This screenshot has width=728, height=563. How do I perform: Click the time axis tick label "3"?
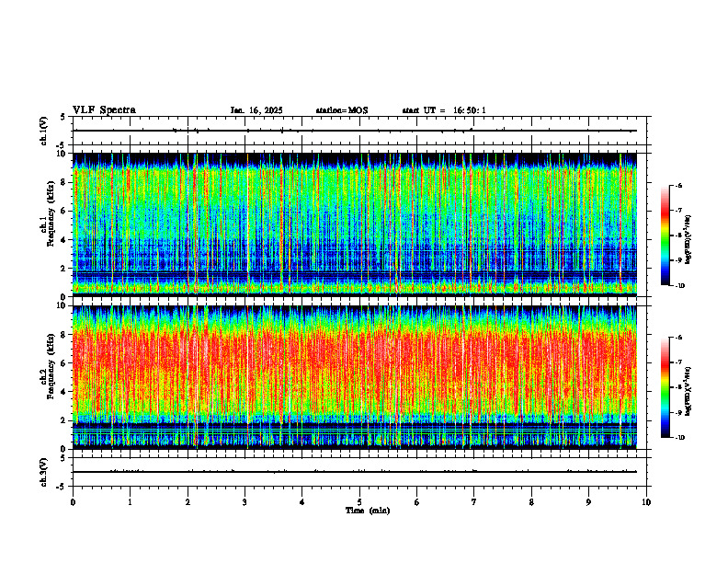click(245, 502)
